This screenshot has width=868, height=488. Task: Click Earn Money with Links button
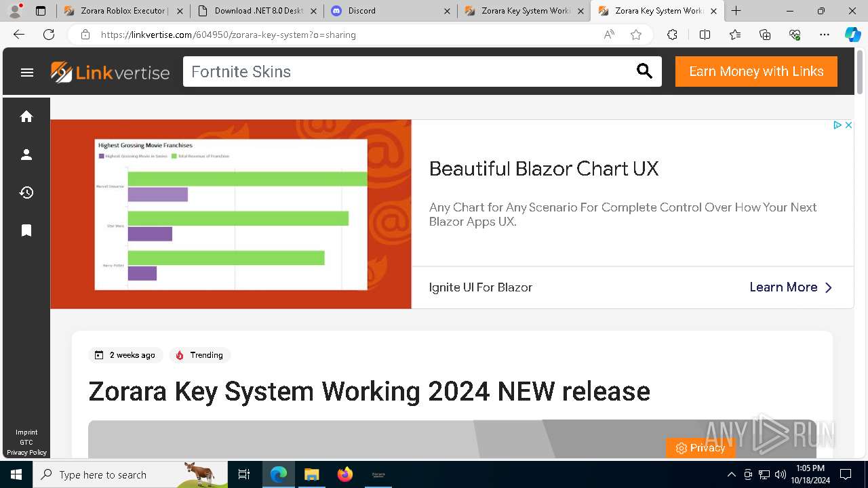(x=756, y=71)
